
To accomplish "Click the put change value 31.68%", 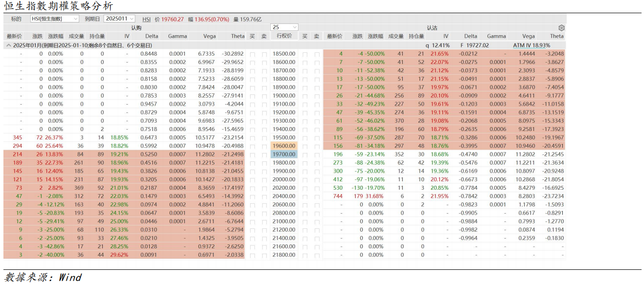I will click(374, 196).
